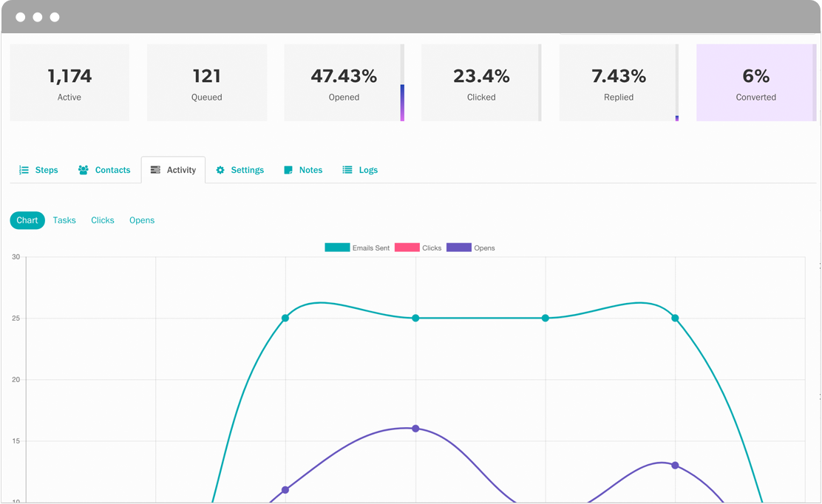Click the Logs list icon
The height and width of the screenshot is (504, 822).
347,170
